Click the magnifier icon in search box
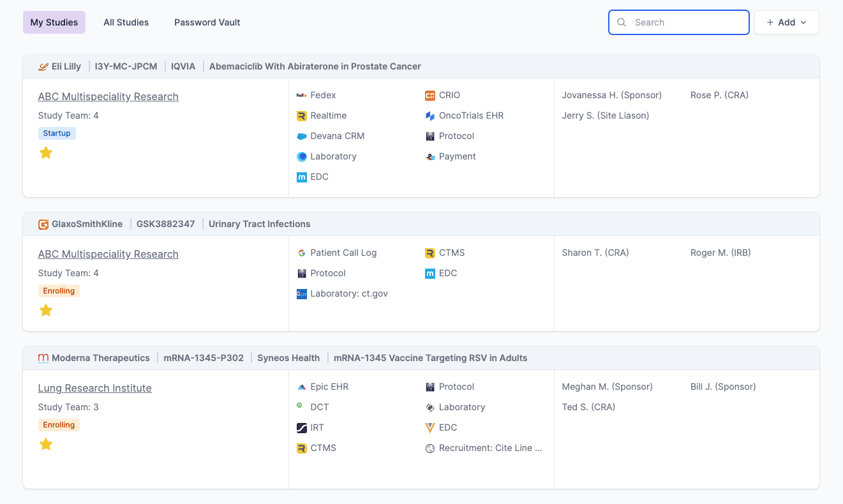This screenshot has width=843, height=504. click(622, 22)
